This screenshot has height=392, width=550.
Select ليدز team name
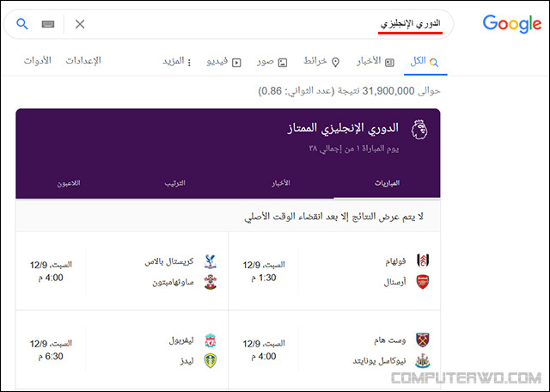(187, 361)
